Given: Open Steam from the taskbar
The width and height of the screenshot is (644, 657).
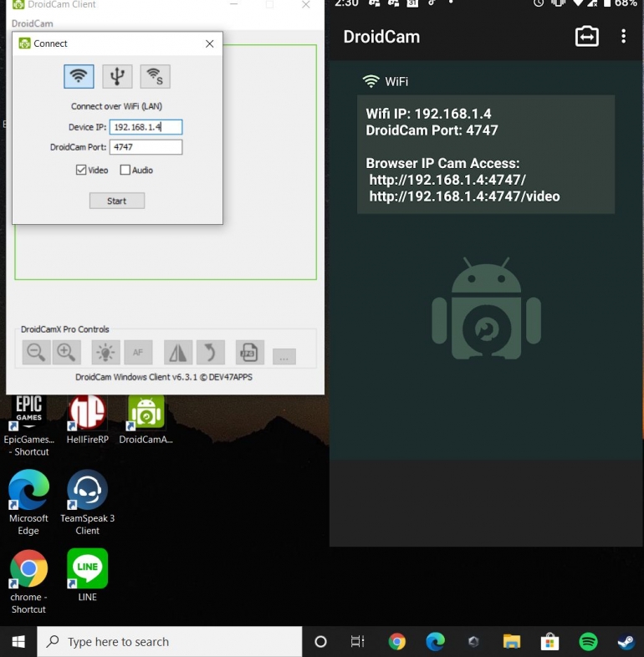Looking at the screenshot, I should 626,641.
